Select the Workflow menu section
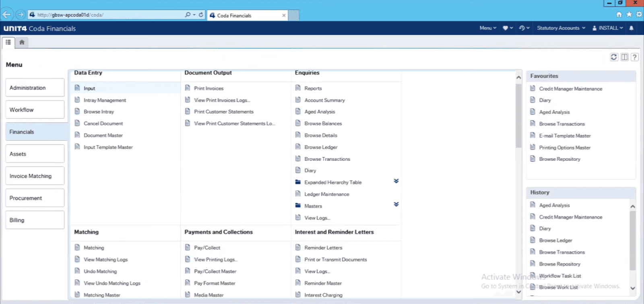Viewport: 644px width, 304px height. [x=35, y=110]
